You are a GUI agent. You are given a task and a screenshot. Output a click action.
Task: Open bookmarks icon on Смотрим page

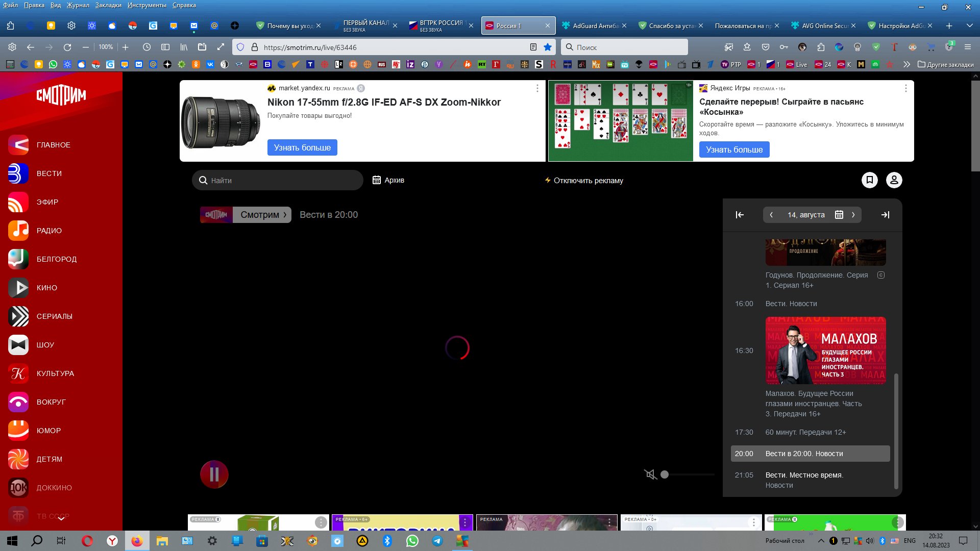870,180
